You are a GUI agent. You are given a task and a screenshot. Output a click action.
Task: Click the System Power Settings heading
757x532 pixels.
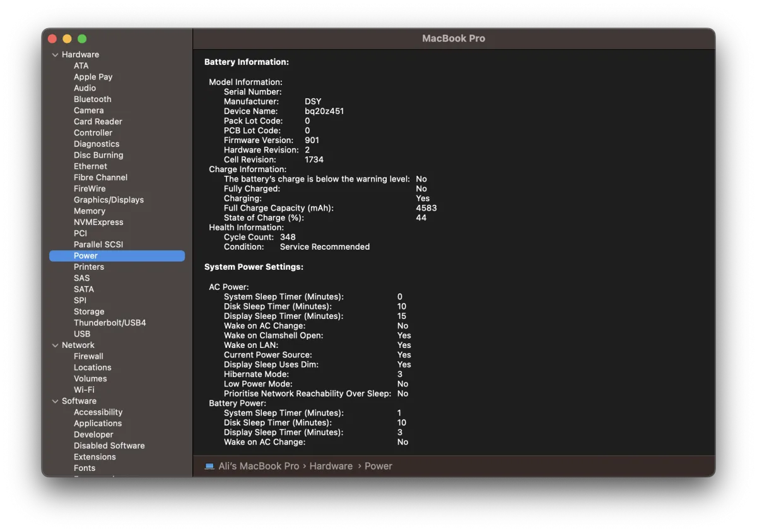click(254, 267)
